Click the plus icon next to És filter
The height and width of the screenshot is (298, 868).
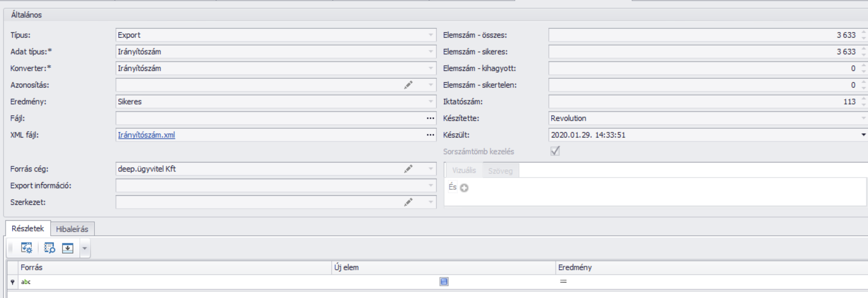tap(465, 188)
